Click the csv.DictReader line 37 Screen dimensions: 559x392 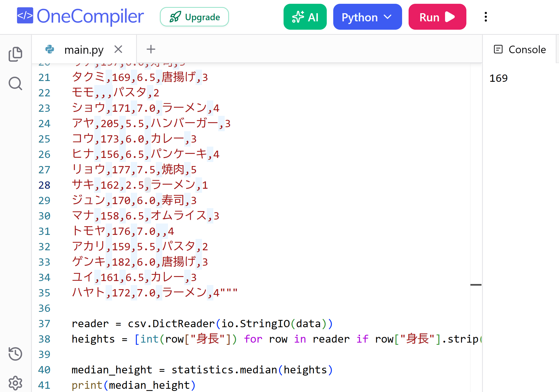tap(202, 324)
